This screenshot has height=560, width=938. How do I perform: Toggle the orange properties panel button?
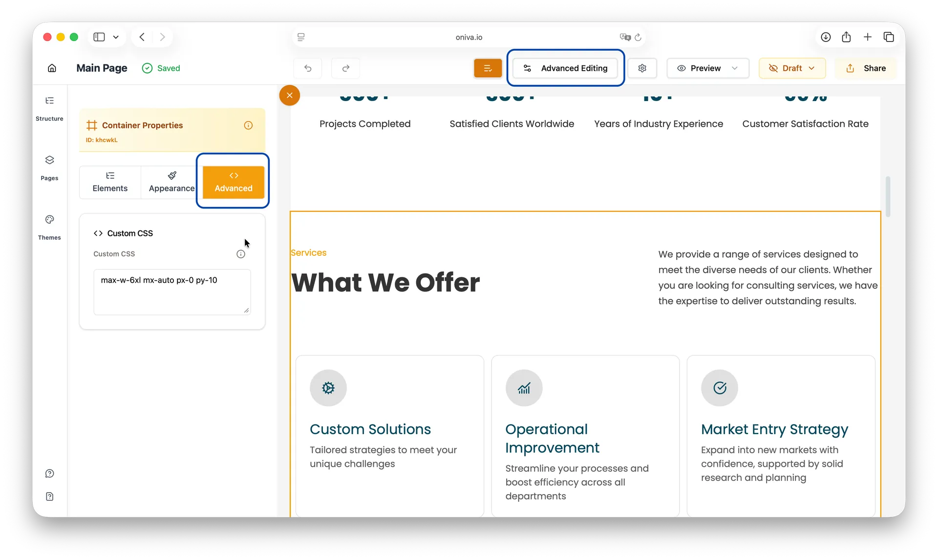click(x=488, y=68)
